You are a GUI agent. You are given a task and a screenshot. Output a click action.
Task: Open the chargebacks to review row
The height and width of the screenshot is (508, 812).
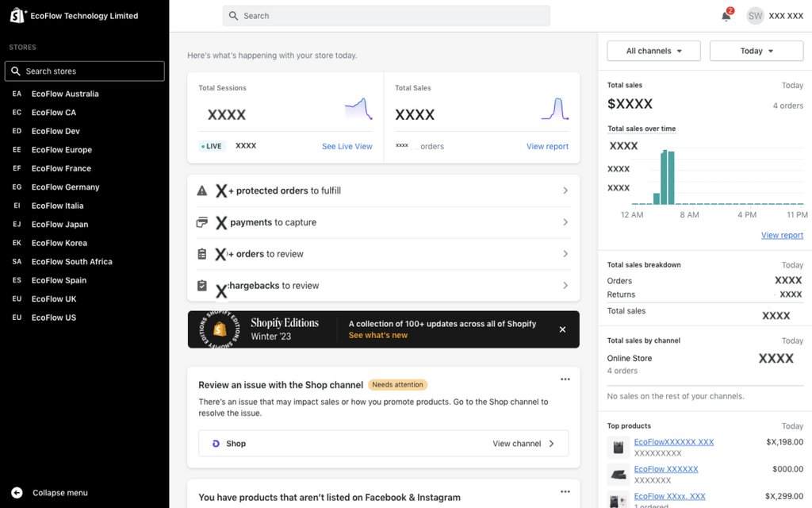pos(383,286)
